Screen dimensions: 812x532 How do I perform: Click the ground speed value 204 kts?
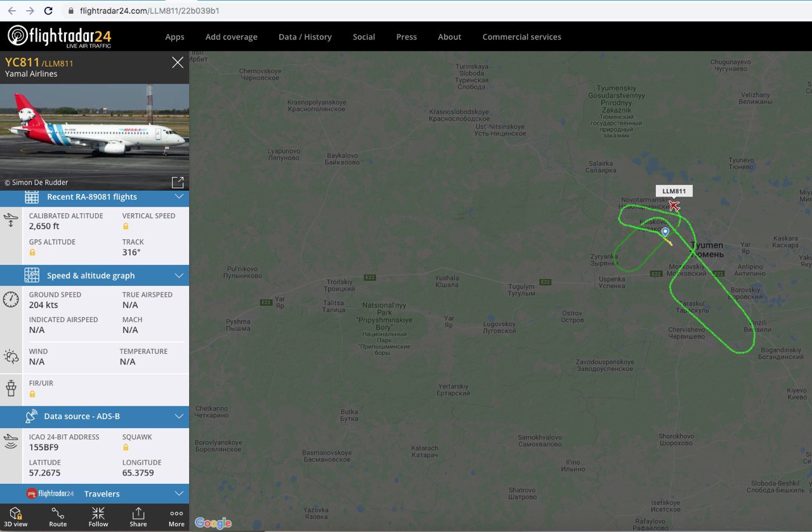(43, 305)
